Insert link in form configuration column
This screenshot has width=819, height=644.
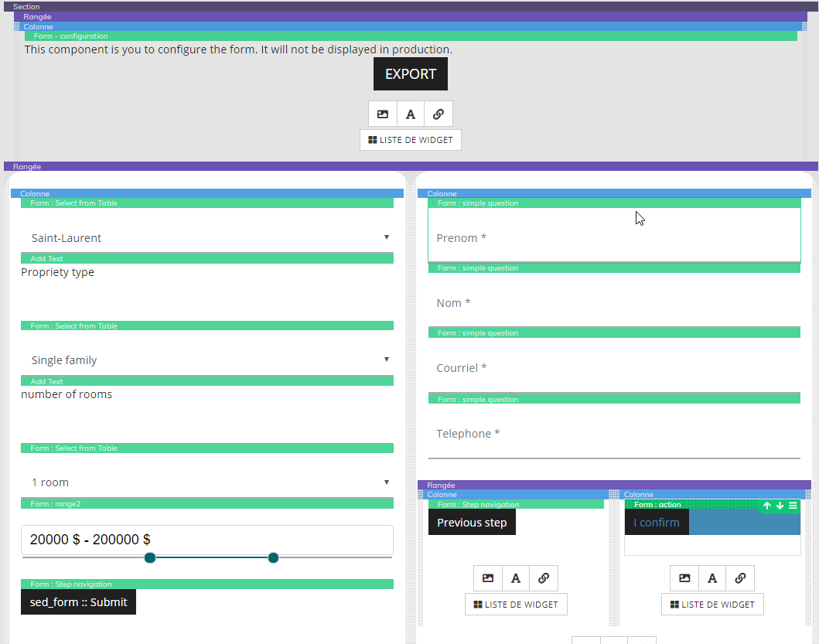[439, 114]
